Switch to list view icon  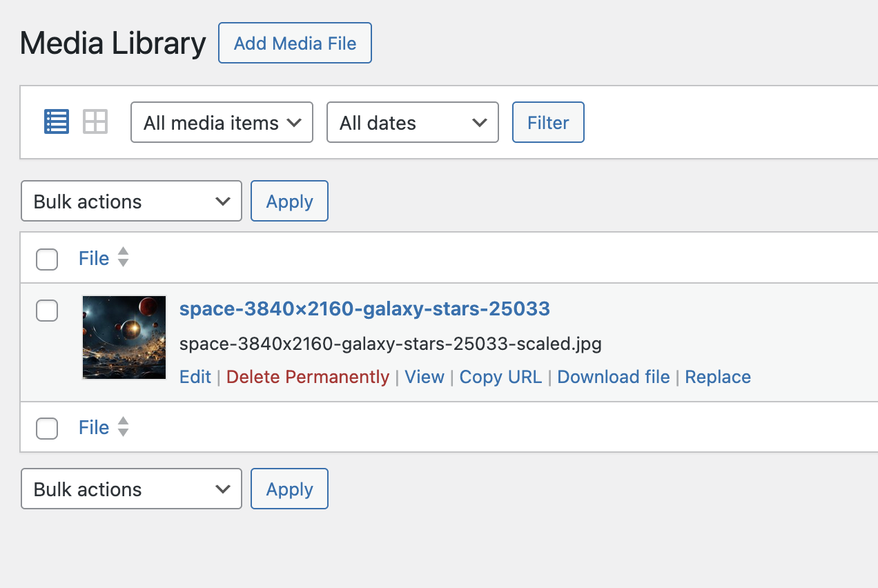(57, 122)
